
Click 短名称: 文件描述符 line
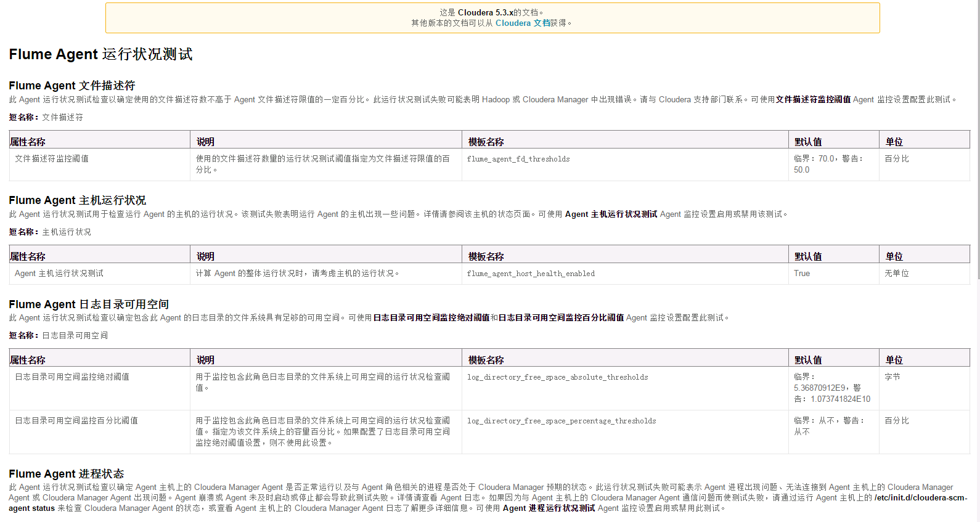tap(46, 117)
